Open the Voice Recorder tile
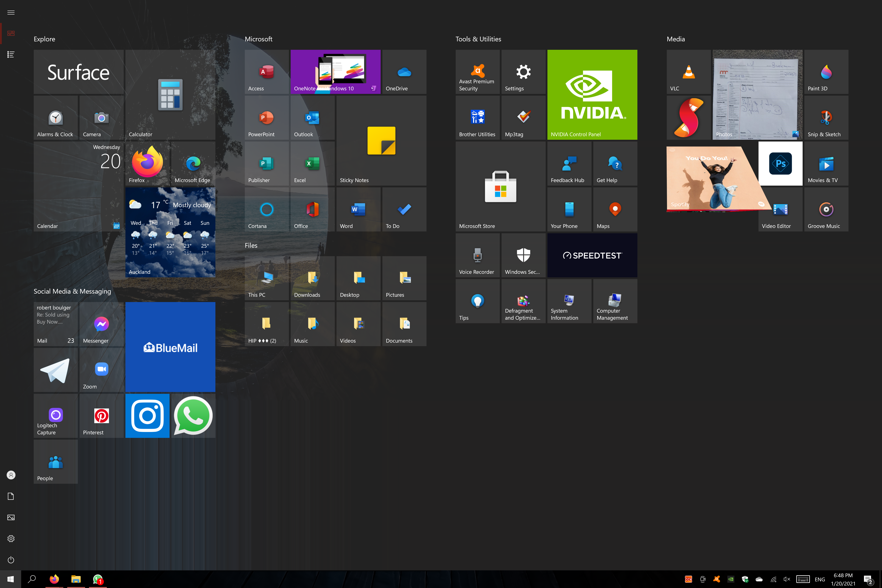 (477, 255)
